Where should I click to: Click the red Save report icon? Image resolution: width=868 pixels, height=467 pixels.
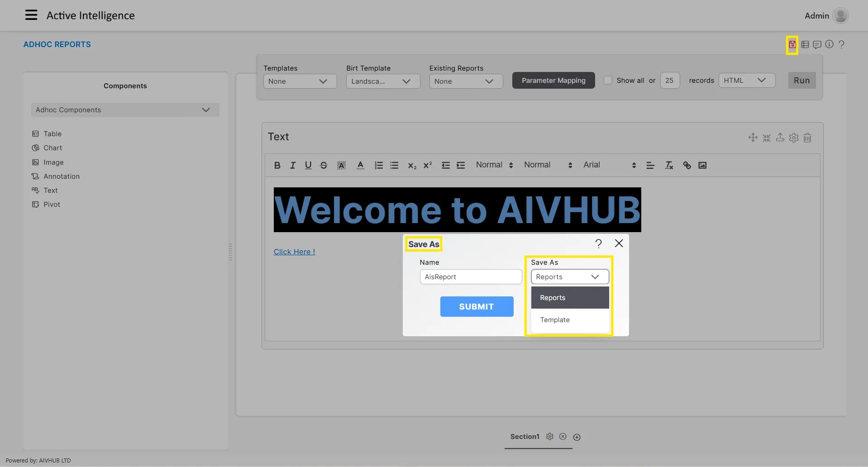point(792,44)
